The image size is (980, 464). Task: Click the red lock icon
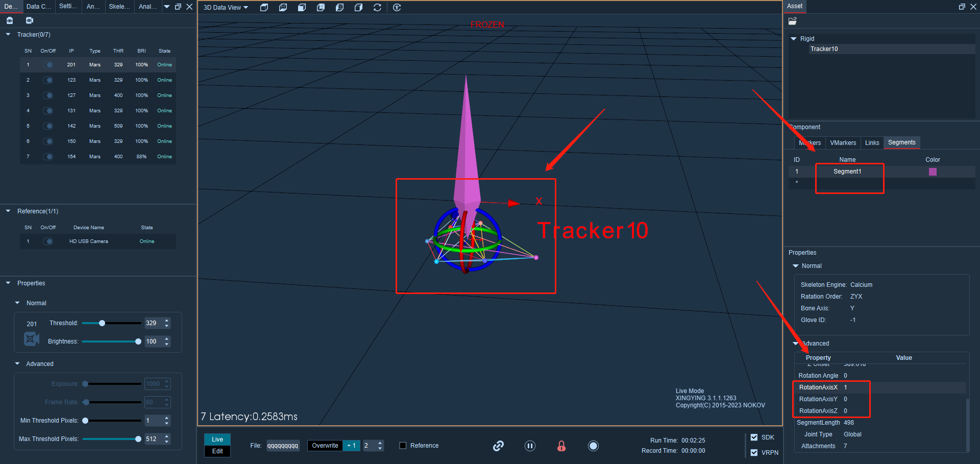pyautogui.click(x=561, y=446)
